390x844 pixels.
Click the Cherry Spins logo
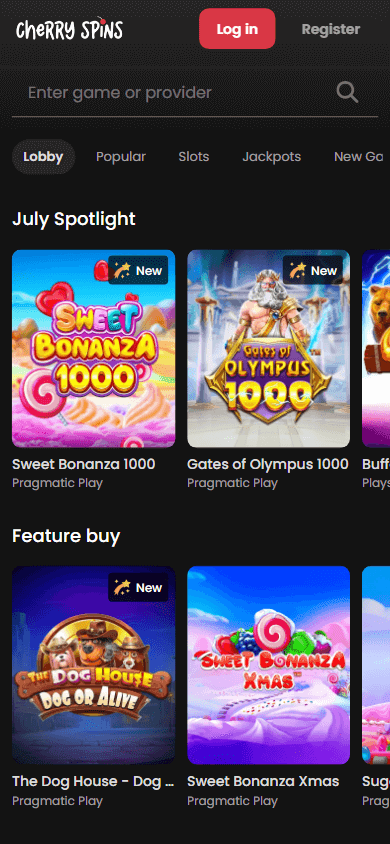[69, 29]
